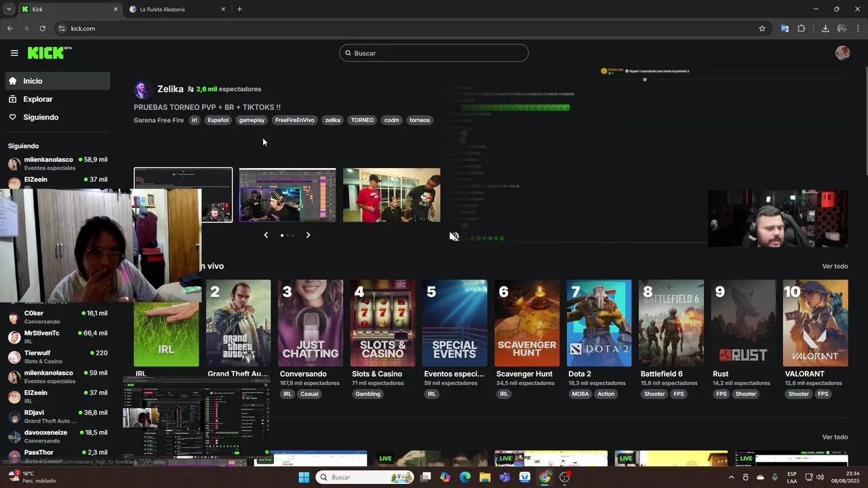The image size is (868, 488).
Task: Click Ver todo for top categories
Action: tap(835, 266)
